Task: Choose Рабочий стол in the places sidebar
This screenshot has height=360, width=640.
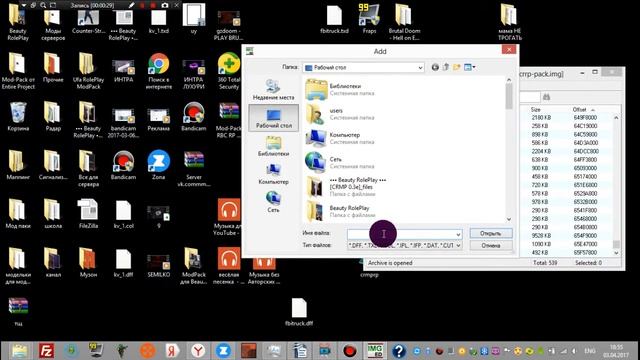Action: [x=273, y=118]
